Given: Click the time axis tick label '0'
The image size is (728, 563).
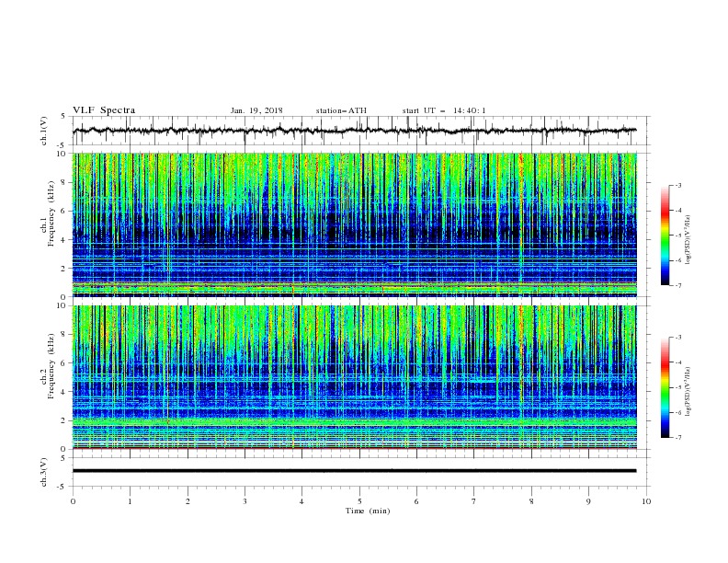Looking at the screenshot, I should (x=73, y=501).
